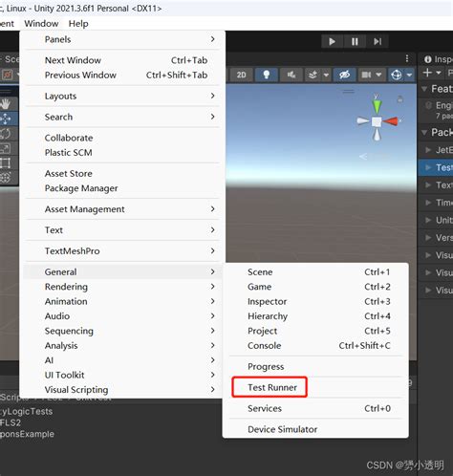Choose Progress in the General submenu
The width and height of the screenshot is (453, 476).
(x=315, y=367)
